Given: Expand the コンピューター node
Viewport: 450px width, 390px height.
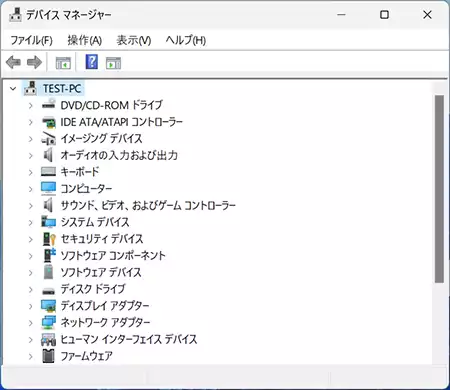Looking at the screenshot, I should point(31,189).
